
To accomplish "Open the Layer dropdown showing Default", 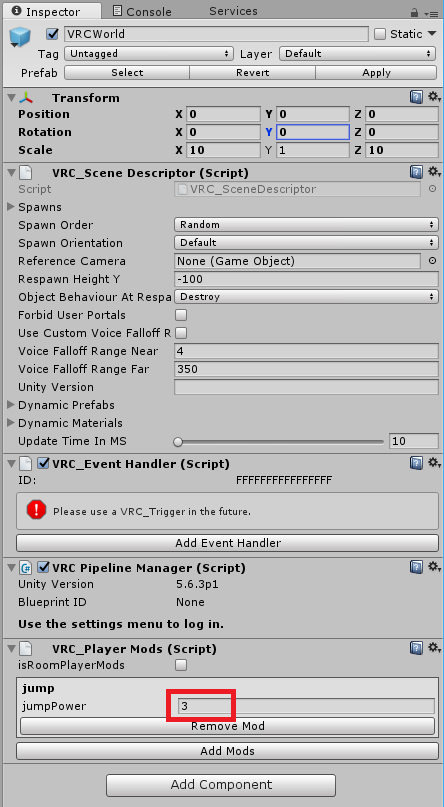I will click(358, 54).
